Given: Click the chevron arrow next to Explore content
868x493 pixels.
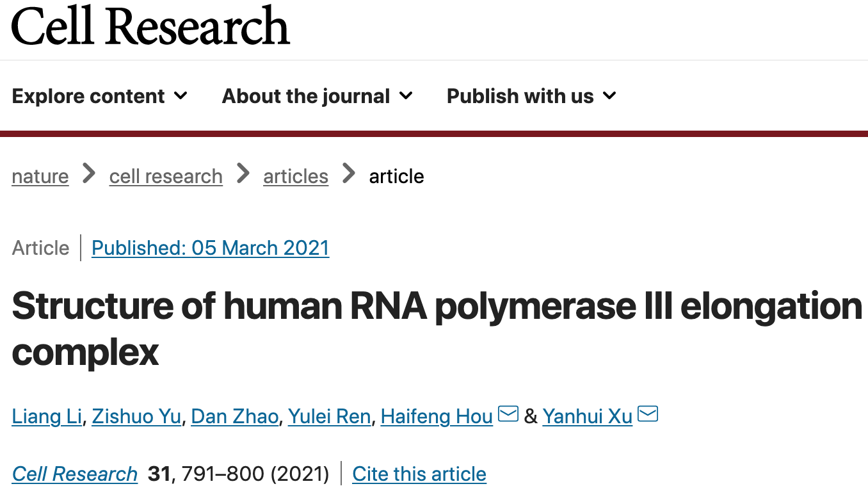Looking at the screenshot, I should click(181, 96).
